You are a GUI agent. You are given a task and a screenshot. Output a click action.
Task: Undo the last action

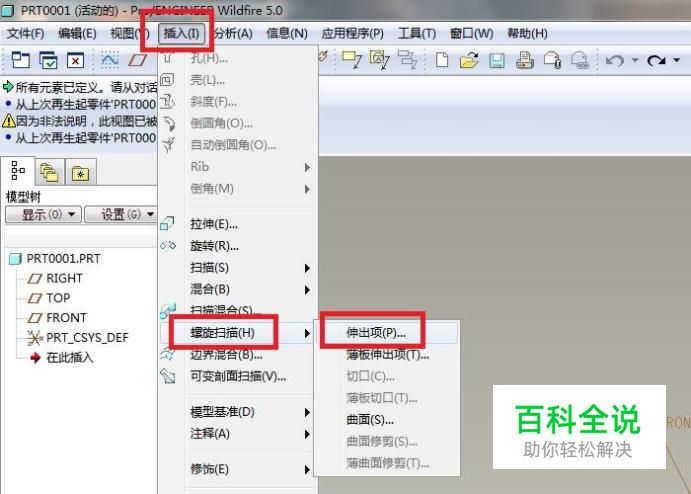615,60
